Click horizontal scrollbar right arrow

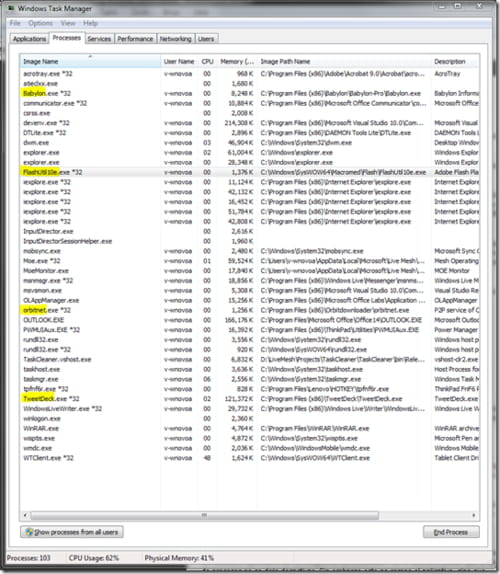tap(474, 515)
